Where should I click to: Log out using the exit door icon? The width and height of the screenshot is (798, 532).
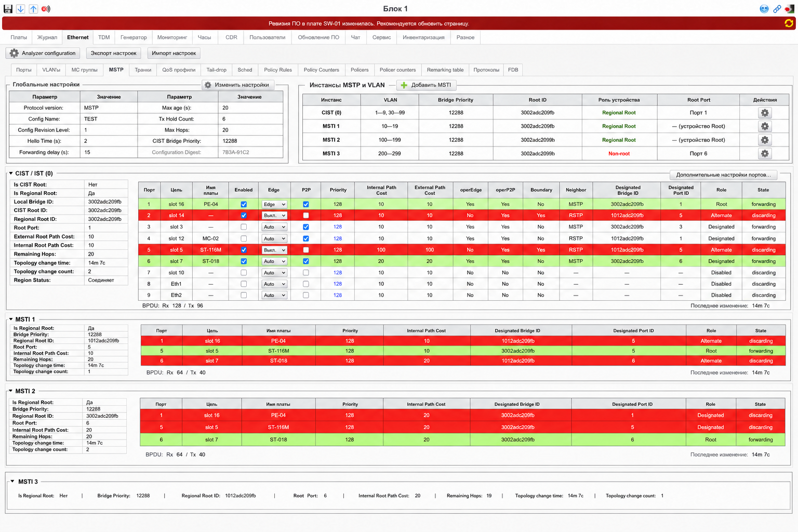click(x=790, y=9)
